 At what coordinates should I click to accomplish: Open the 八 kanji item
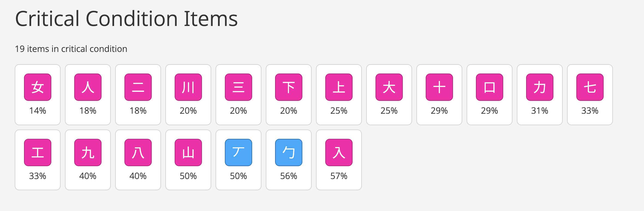click(138, 153)
